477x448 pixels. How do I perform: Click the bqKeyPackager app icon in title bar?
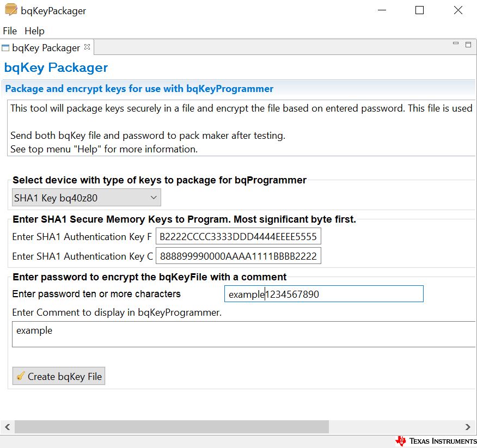click(10, 10)
